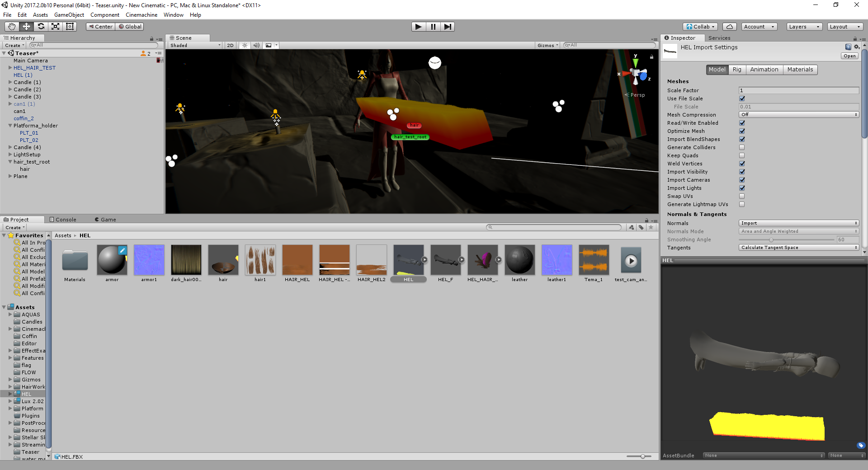Enable Keep Quads checkbox
This screenshot has height=470, width=868.
[x=742, y=155]
